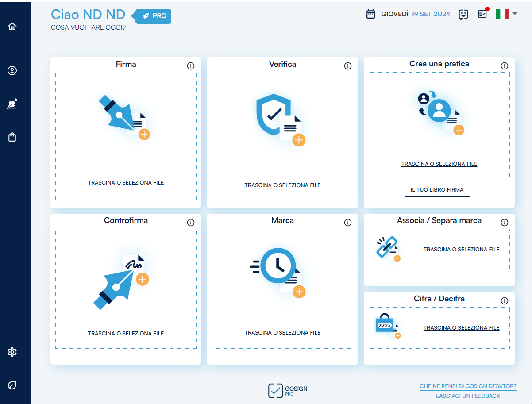The width and height of the screenshot is (532, 404).
Task: Select file link in Associa / Separa marca
Action: [x=461, y=250]
